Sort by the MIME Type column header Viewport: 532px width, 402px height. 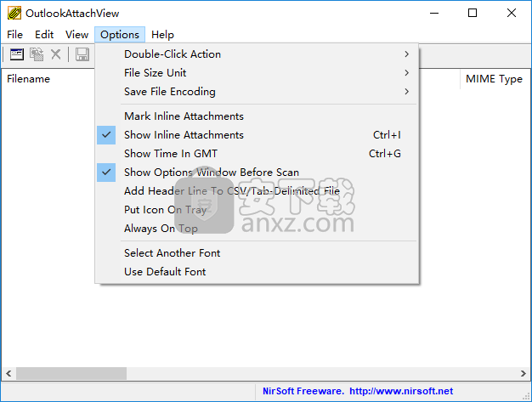click(x=495, y=79)
